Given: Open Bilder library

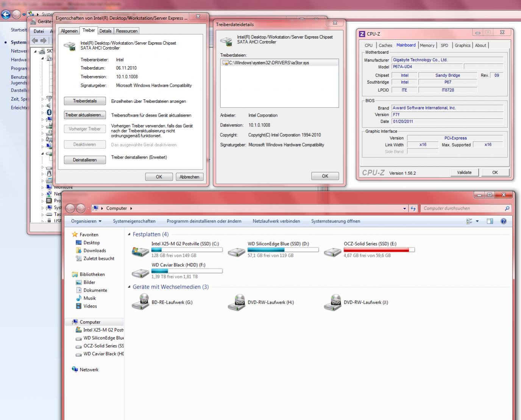Looking at the screenshot, I should pyautogui.click(x=89, y=282).
